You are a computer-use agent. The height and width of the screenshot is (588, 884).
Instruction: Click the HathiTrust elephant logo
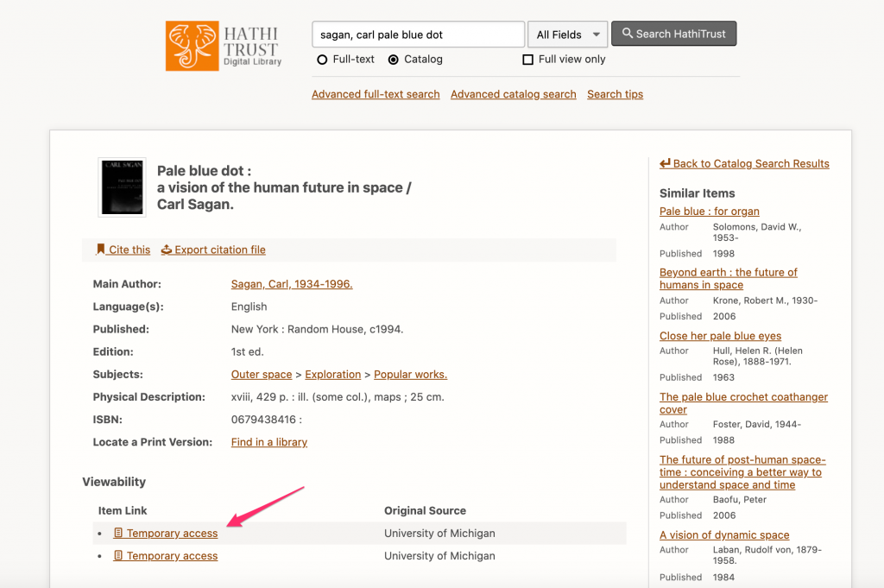pos(192,46)
